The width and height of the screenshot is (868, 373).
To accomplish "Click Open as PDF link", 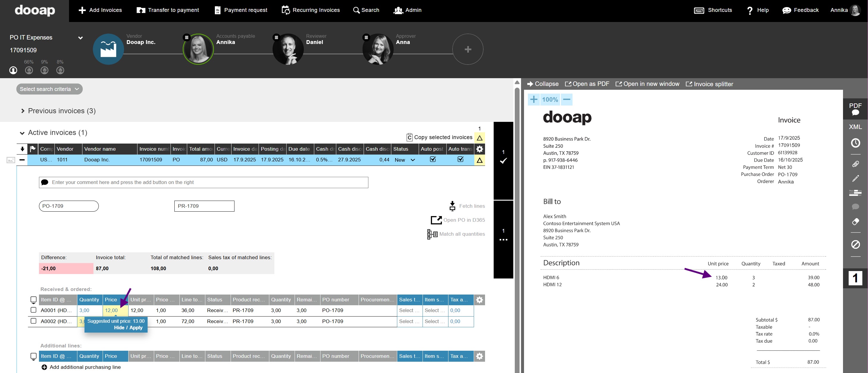I will [x=587, y=84].
